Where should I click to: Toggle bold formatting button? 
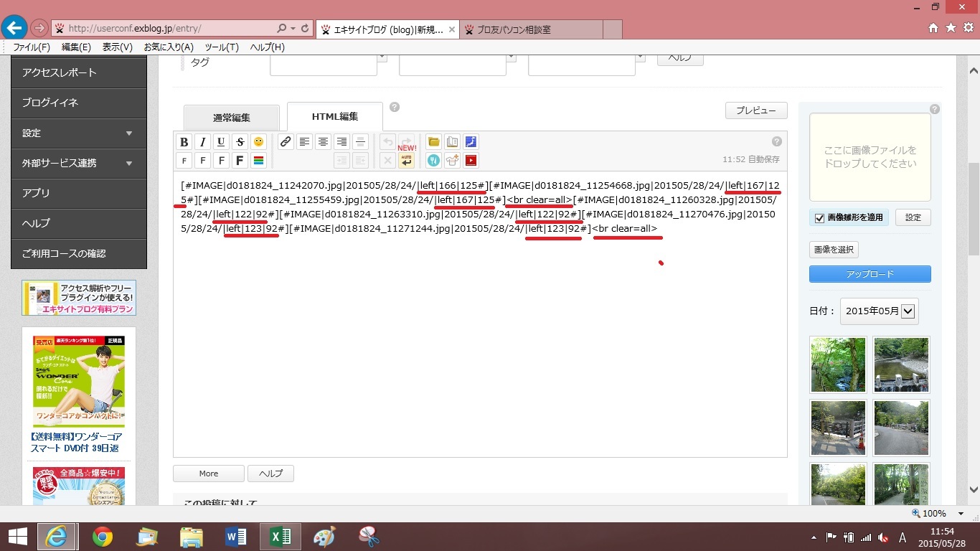coord(184,142)
